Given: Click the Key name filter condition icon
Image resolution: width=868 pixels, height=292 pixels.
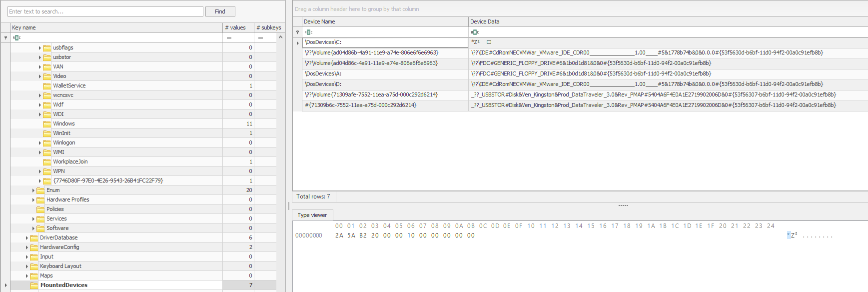Looking at the screenshot, I should (16, 38).
